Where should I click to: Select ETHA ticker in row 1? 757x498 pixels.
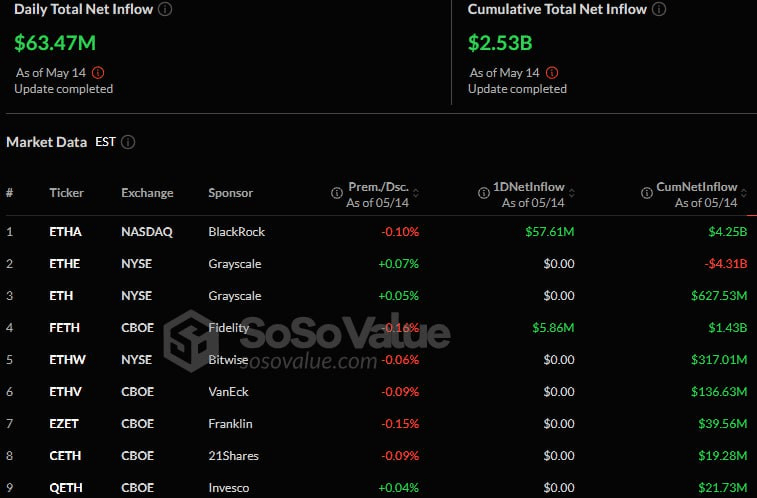tap(65, 232)
